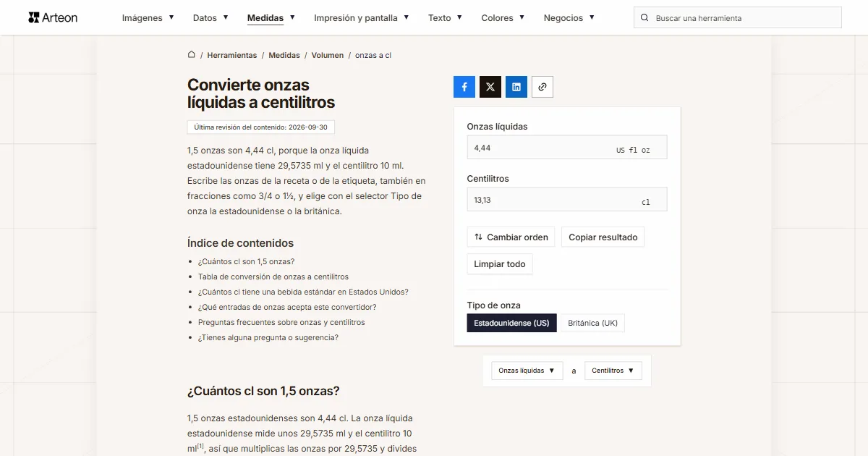
Task: Click the 'Última revisión del contenido' date label
Action: pyautogui.click(x=260, y=127)
